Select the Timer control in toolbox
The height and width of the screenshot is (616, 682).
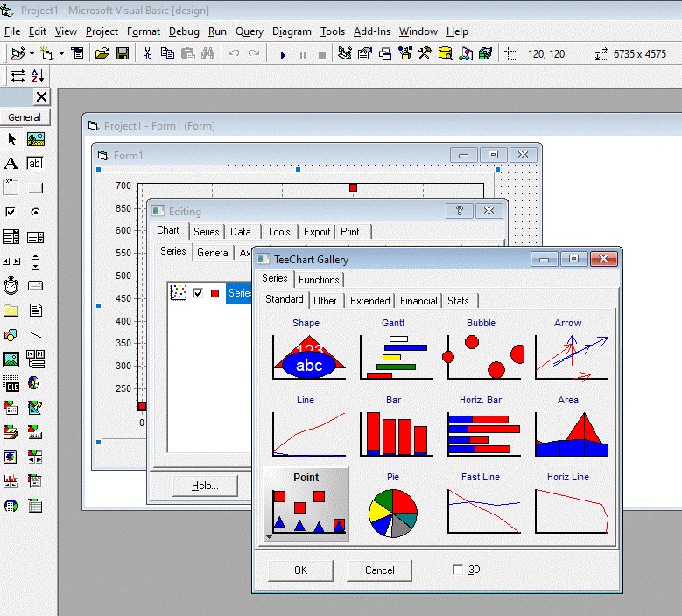click(11, 285)
